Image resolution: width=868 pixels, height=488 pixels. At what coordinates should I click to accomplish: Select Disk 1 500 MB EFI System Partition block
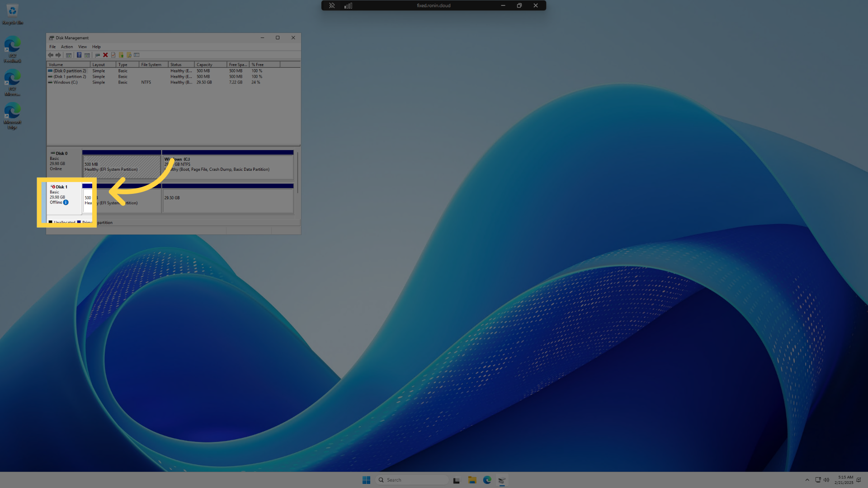tap(122, 198)
